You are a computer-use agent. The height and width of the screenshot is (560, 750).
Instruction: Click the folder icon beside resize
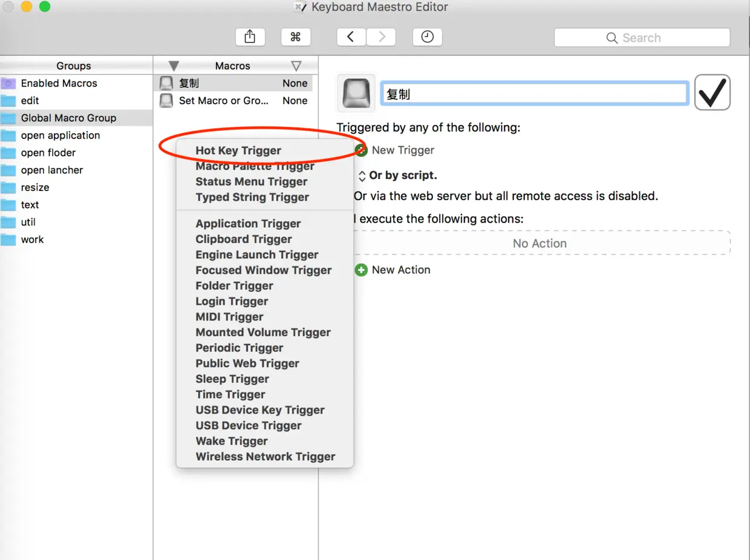coord(8,187)
